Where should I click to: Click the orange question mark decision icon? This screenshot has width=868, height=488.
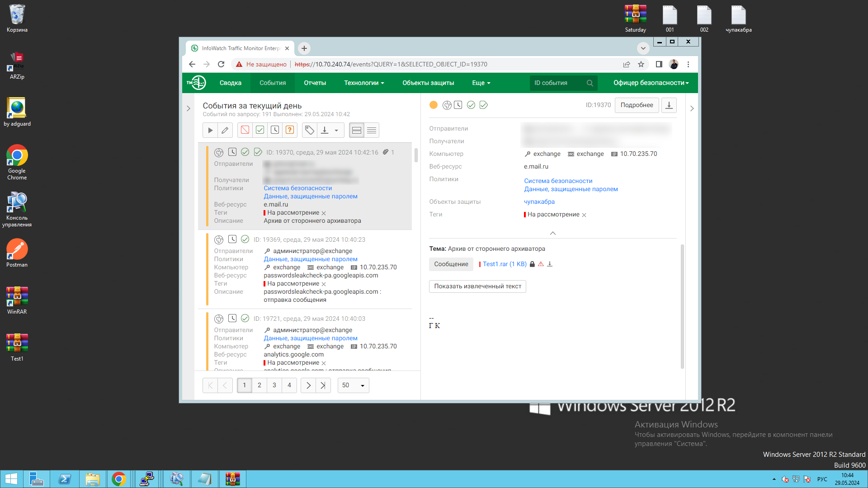(x=290, y=130)
